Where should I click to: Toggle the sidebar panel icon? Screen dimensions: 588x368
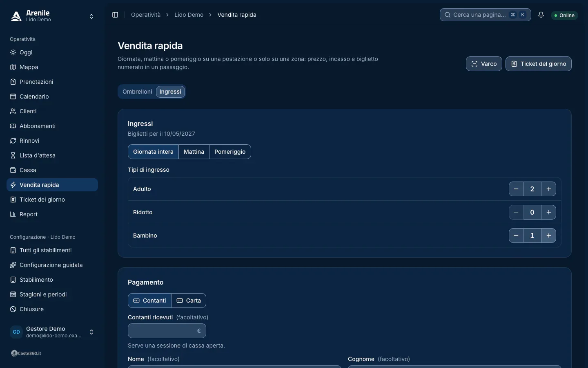pos(115,15)
